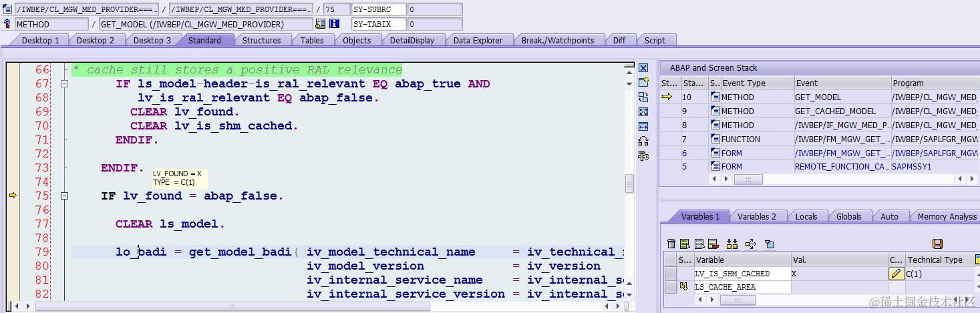Click the first green list icon in the variables toolbar

click(685, 244)
